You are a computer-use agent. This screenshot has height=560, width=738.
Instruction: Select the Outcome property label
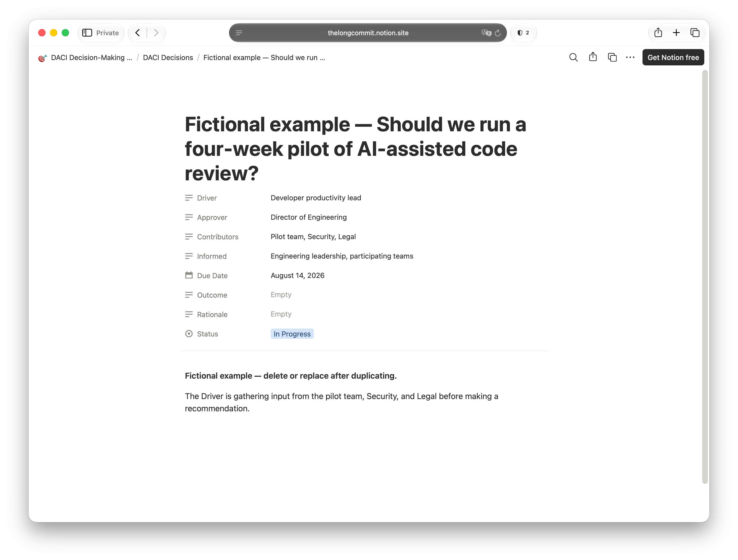tap(212, 295)
